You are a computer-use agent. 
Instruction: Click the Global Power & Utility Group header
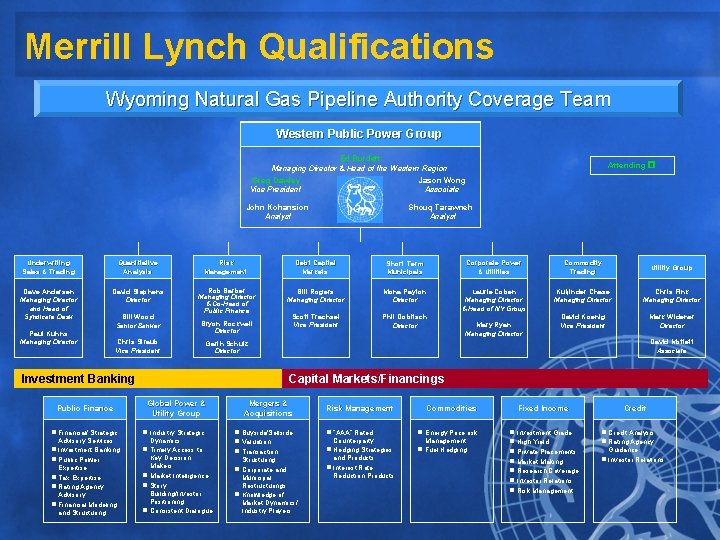click(x=176, y=408)
